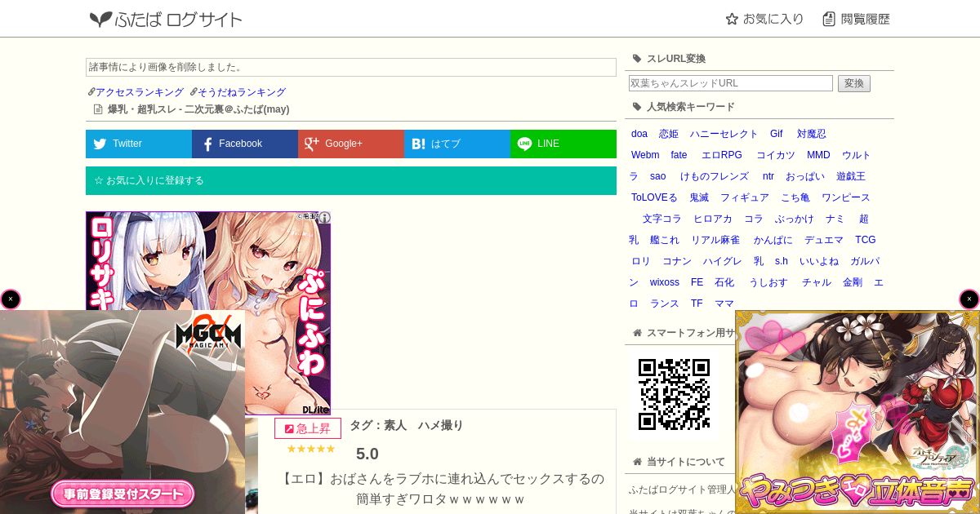This screenshot has height=514, width=980.
Task: Select keyword fate
Action: 679,155
